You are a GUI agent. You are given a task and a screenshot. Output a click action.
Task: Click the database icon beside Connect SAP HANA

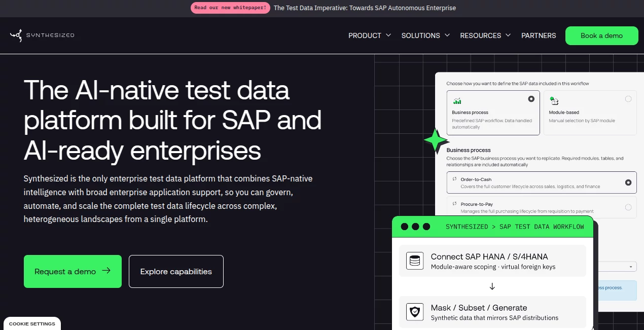[x=415, y=261]
